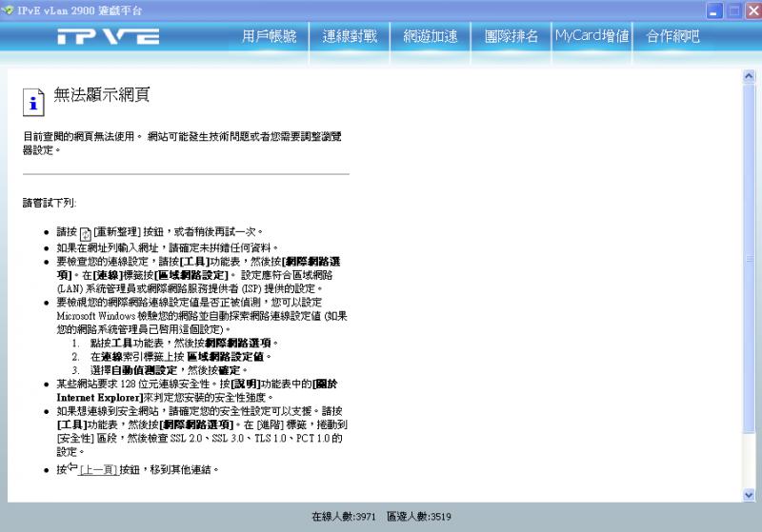
Task: Open 團隊排名 tab
Action: coord(511,36)
